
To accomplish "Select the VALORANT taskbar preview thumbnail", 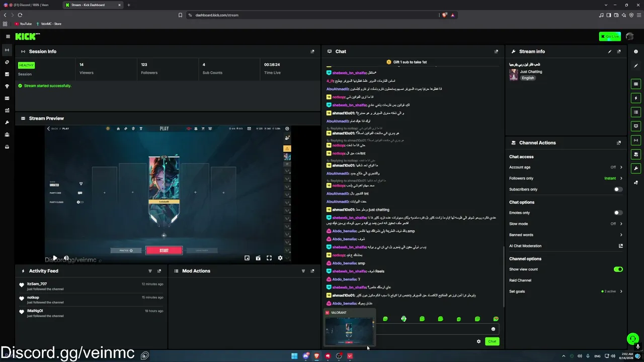I will pyautogui.click(x=350, y=328).
